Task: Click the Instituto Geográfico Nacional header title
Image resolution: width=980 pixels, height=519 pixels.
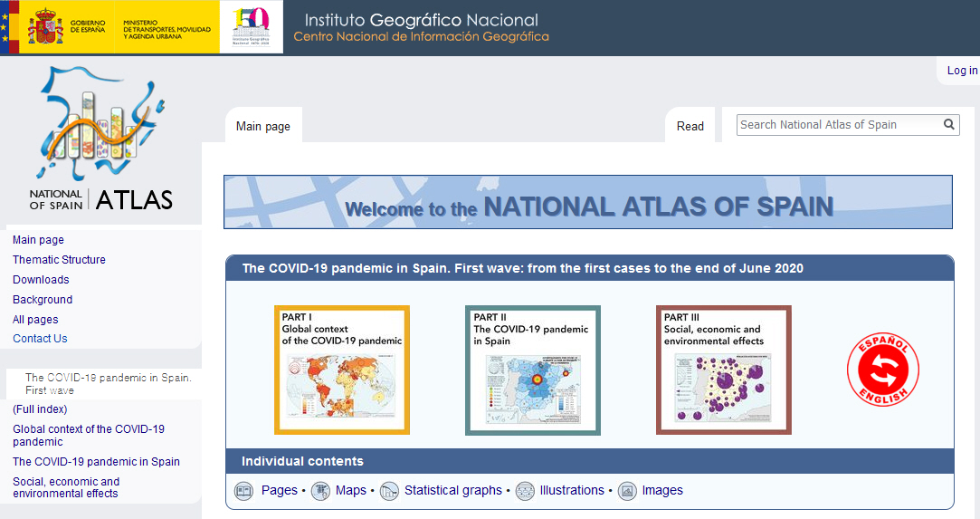Action: [x=422, y=20]
